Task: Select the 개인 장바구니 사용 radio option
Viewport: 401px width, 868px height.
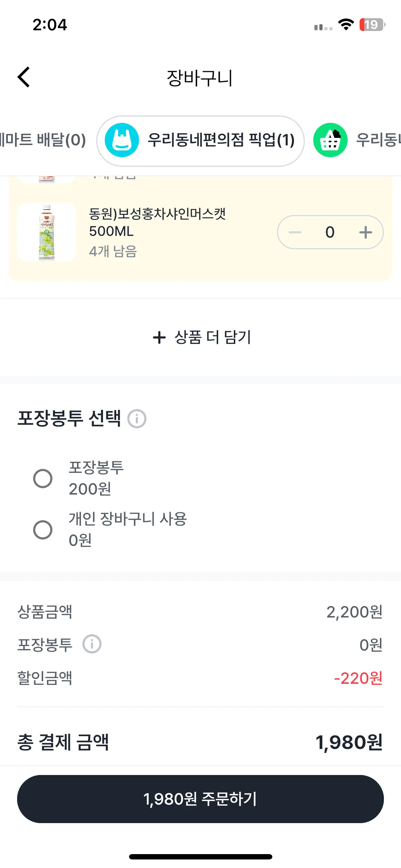Action: 43,529
